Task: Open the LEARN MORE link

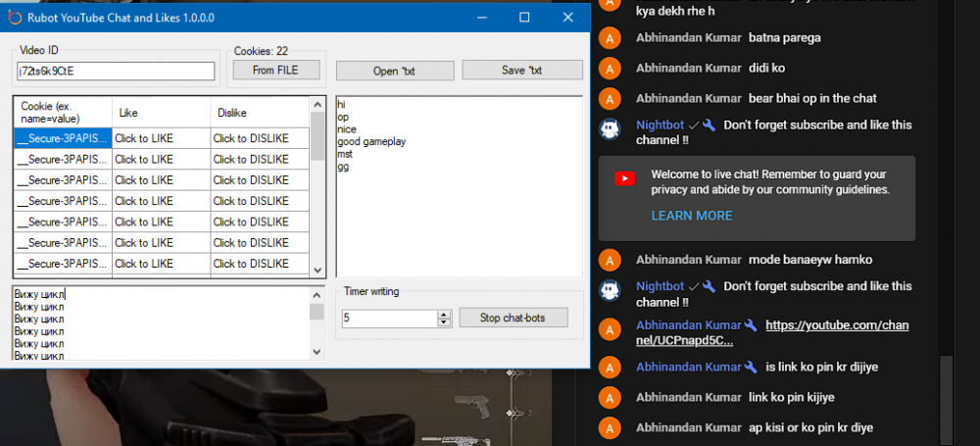Action: coord(691,216)
